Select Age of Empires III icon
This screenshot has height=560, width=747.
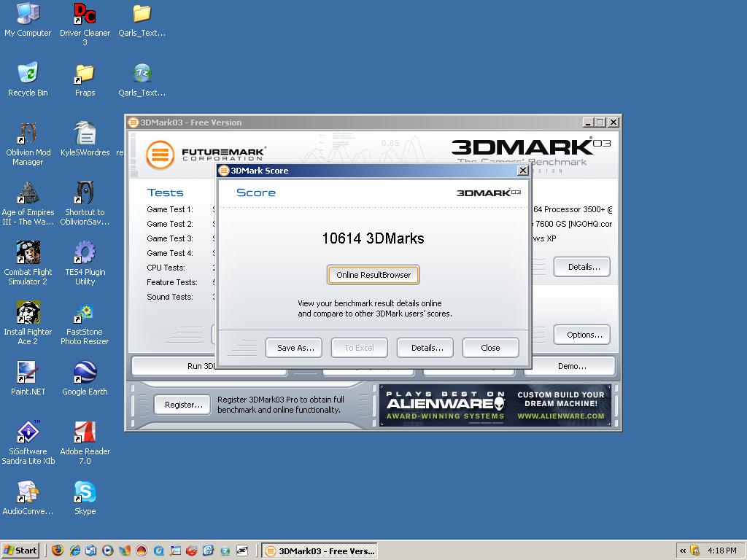click(x=28, y=203)
